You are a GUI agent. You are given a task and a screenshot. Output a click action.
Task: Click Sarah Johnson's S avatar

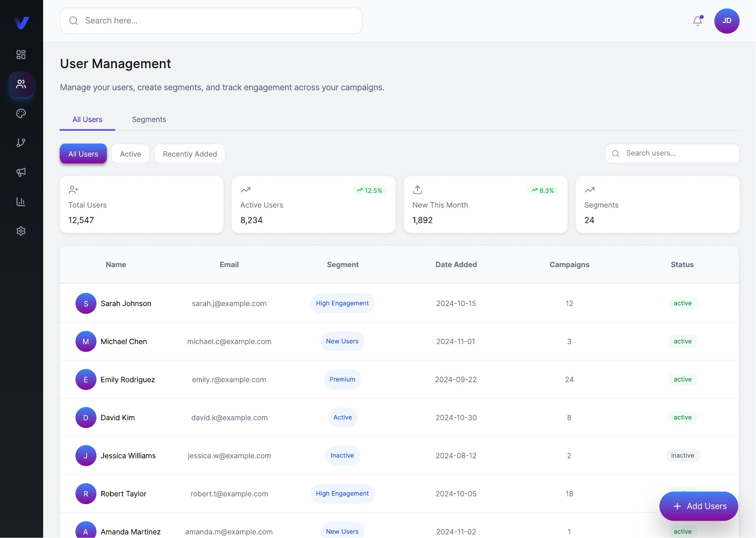point(86,303)
